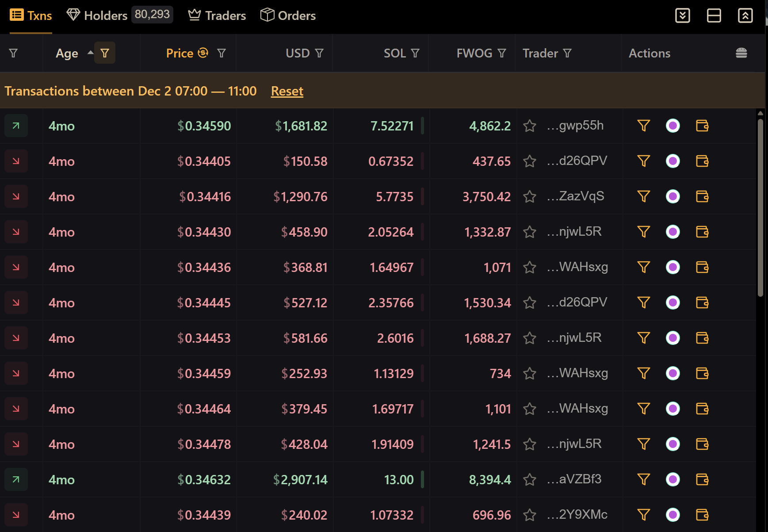
Task: Switch to the Orders tab
Action: (288, 15)
